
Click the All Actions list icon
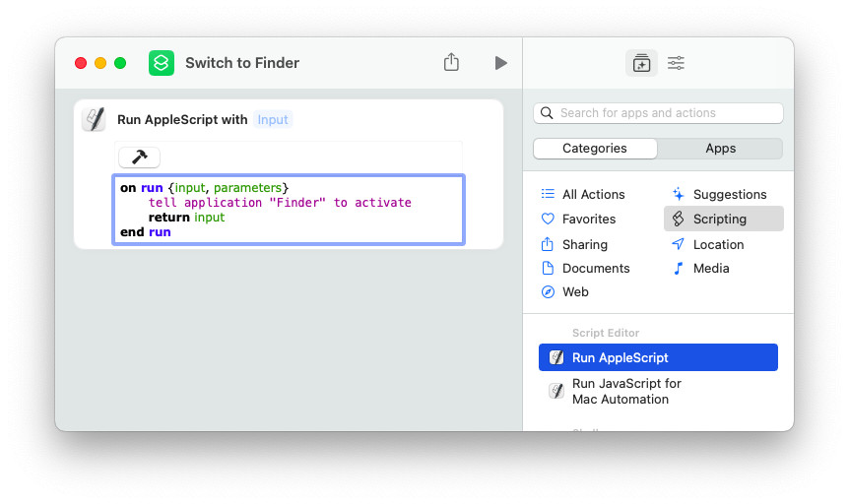tap(548, 194)
